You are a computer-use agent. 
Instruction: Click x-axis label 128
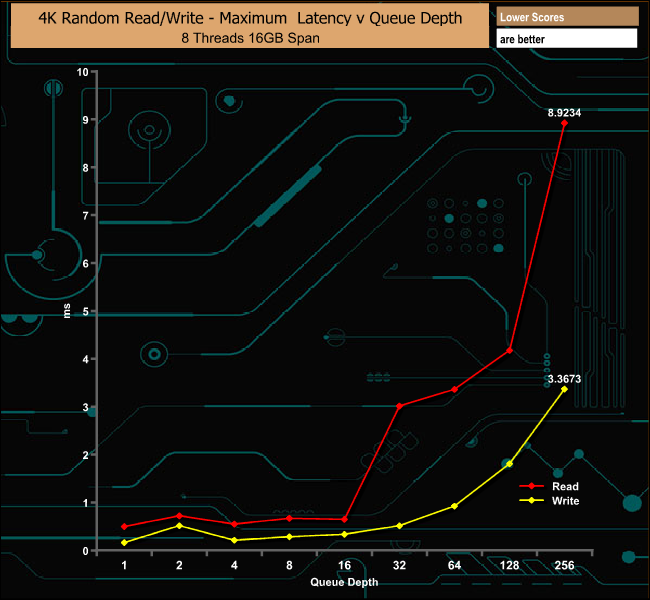coord(509,566)
